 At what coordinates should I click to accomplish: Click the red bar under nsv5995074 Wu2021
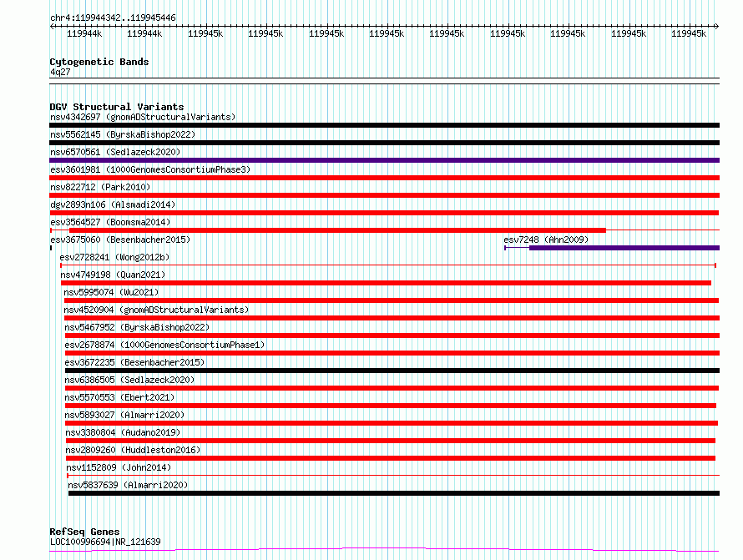[392, 300]
